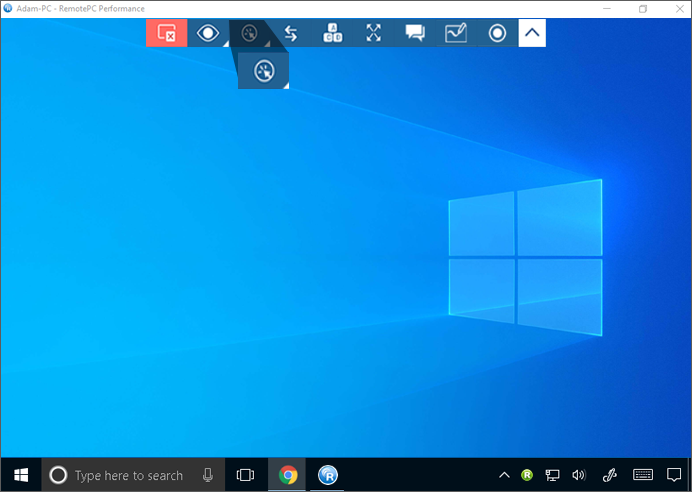Toggle session recording with the record button

tap(497, 33)
